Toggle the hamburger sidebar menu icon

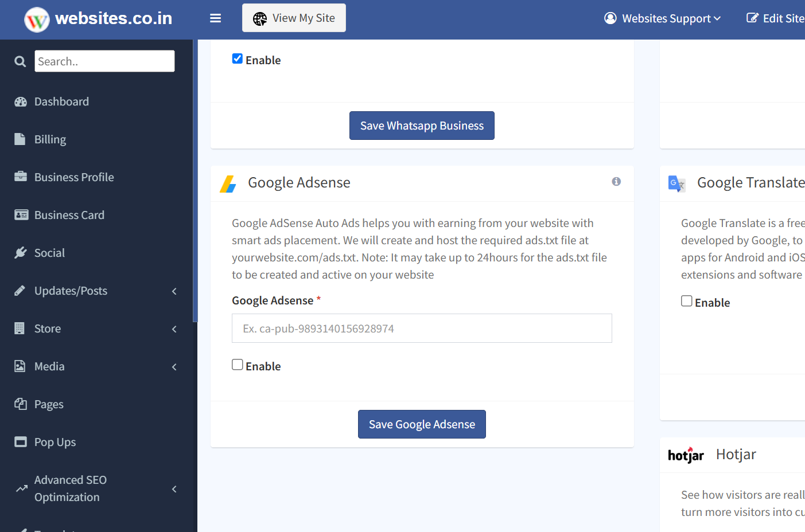coord(216,18)
